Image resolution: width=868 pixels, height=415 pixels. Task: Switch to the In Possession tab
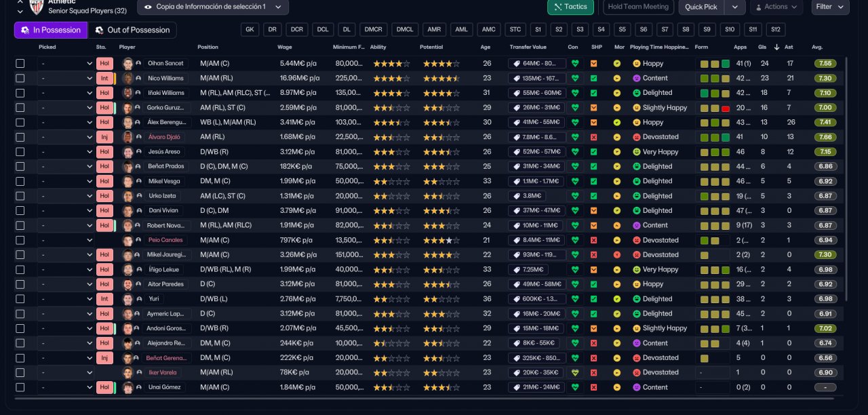point(51,30)
